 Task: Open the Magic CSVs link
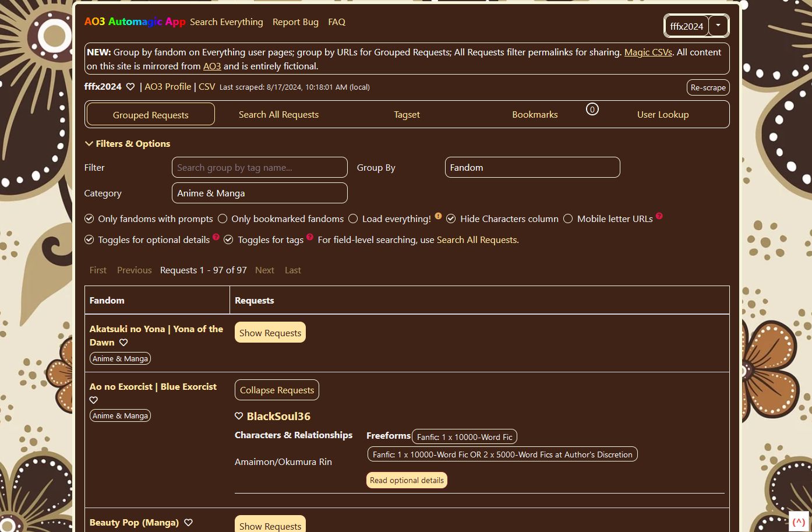(648, 52)
